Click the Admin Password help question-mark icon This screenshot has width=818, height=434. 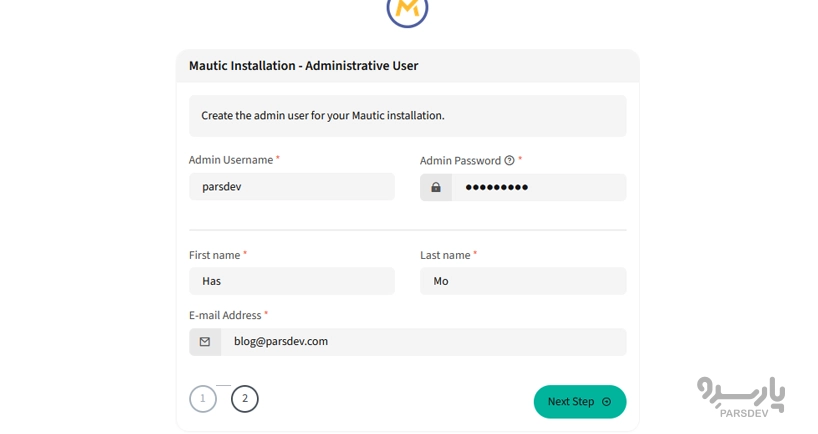pyautogui.click(x=509, y=160)
